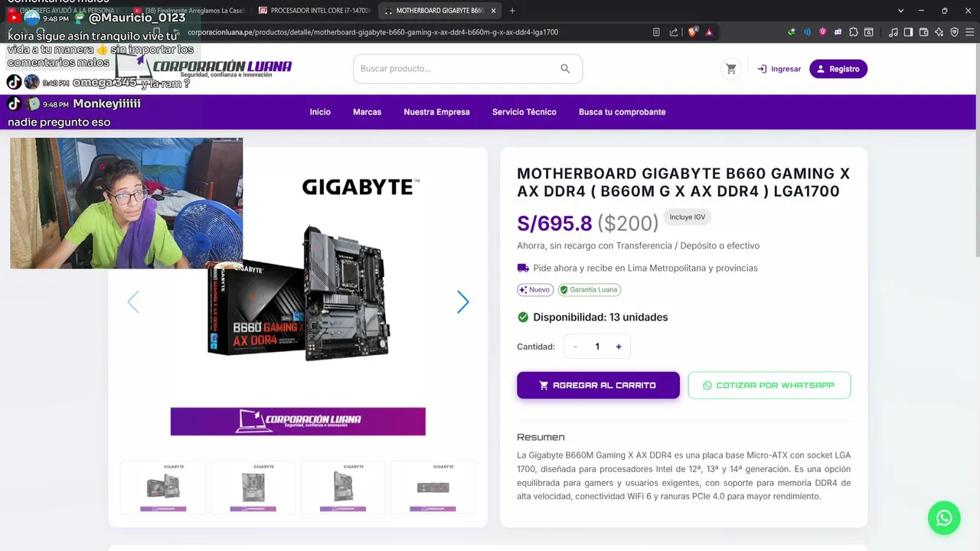
Task: Click Cotizar por WhatsApp button
Action: pos(769,385)
